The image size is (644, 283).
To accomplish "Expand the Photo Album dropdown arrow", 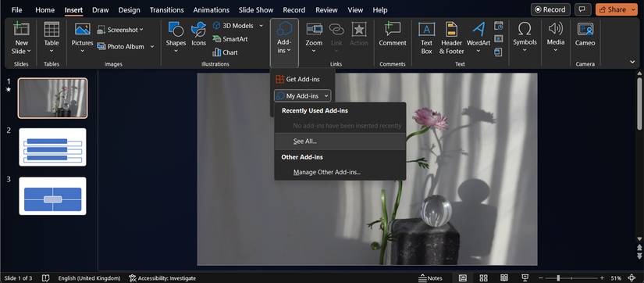I will coord(152,46).
